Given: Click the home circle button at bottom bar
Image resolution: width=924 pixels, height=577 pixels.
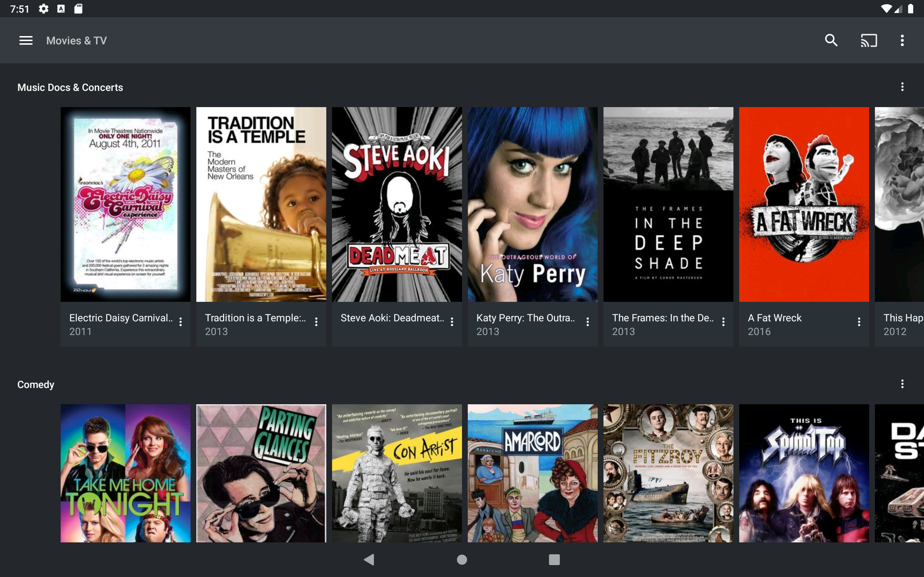Looking at the screenshot, I should 462,559.
